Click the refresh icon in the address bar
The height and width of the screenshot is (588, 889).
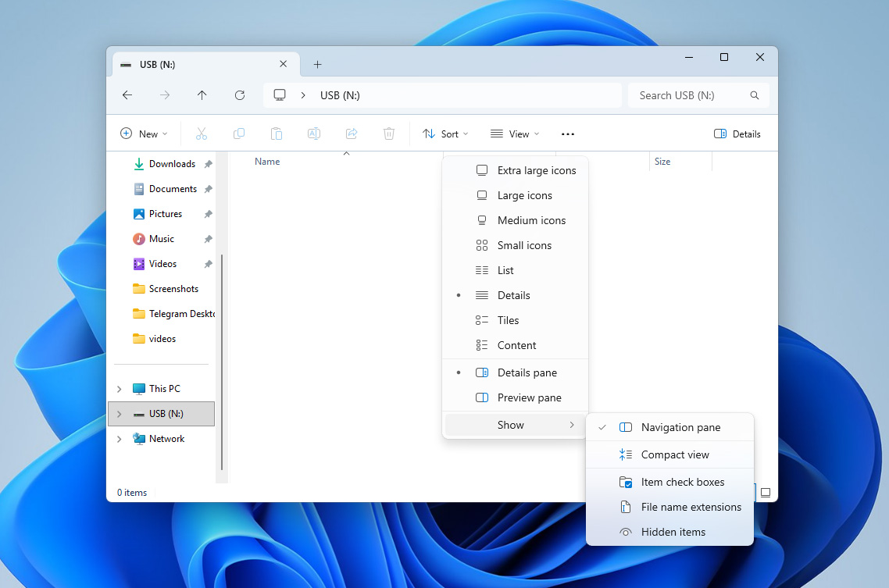click(x=240, y=94)
